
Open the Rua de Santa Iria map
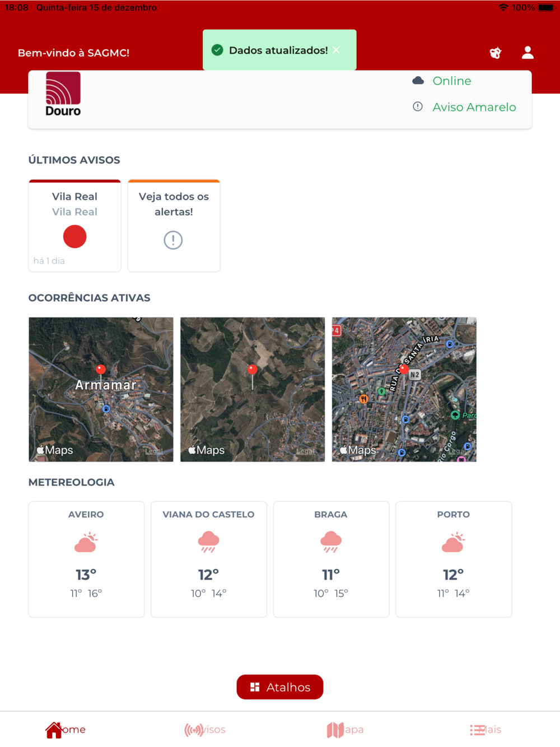[x=404, y=389]
